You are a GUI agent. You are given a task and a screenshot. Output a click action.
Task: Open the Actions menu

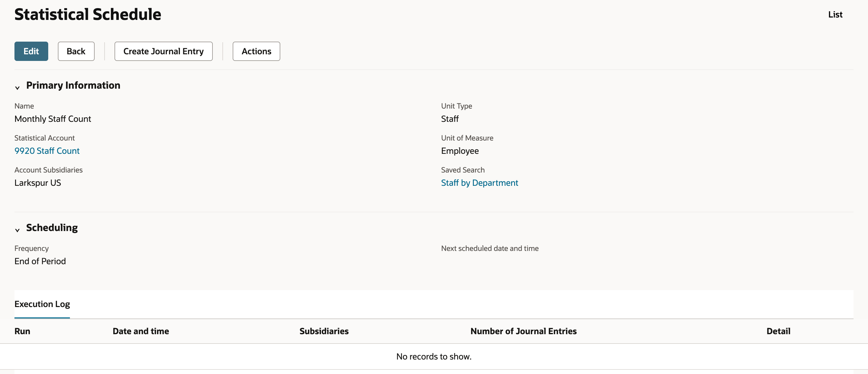coord(256,51)
